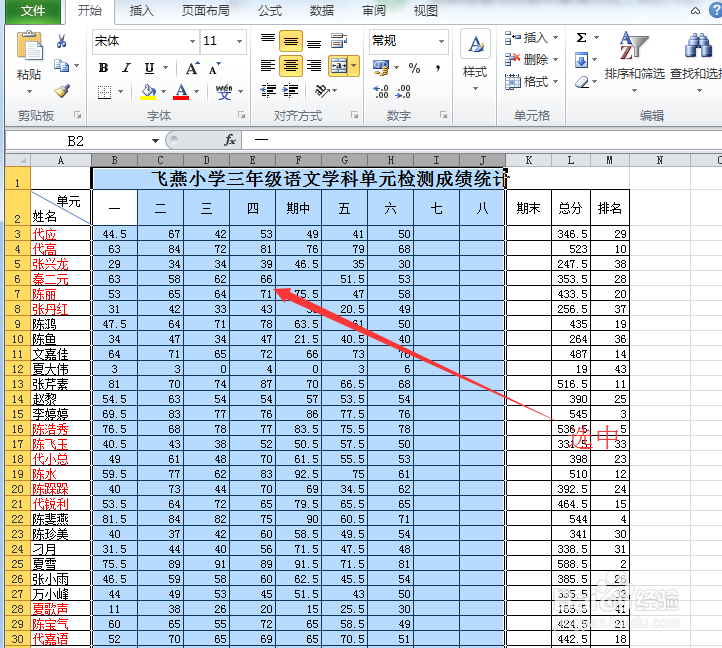
Task: Apply percent style
Action: click(x=414, y=68)
